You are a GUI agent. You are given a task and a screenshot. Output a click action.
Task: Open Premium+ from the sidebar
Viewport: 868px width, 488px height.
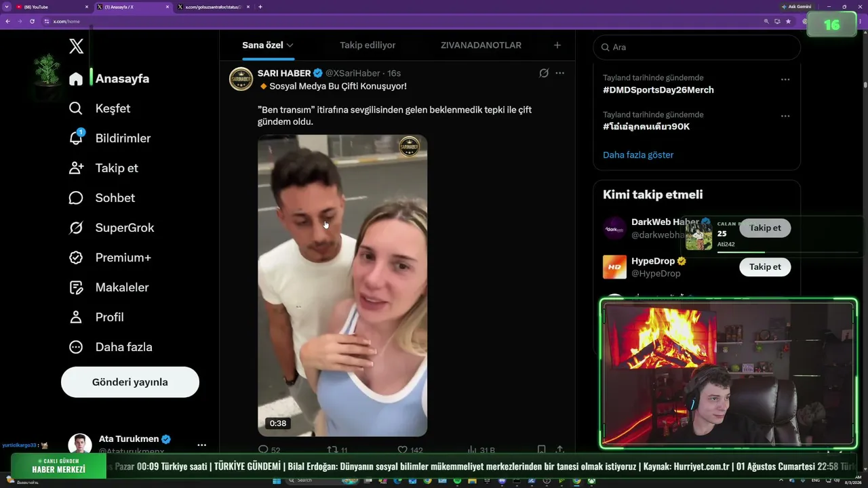(x=110, y=258)
